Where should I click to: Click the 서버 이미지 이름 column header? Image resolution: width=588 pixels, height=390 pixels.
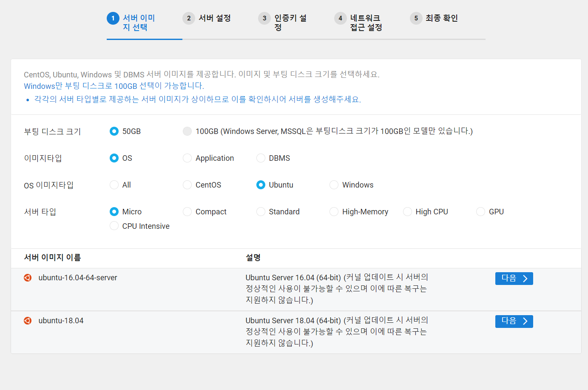52,257
